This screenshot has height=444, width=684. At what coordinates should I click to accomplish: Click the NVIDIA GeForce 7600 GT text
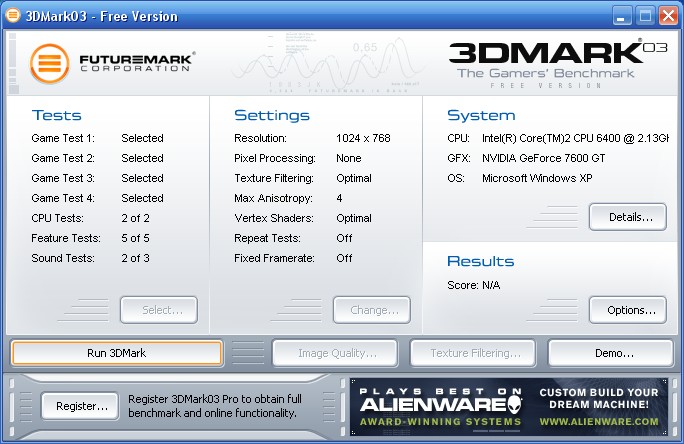pos(544,158)
